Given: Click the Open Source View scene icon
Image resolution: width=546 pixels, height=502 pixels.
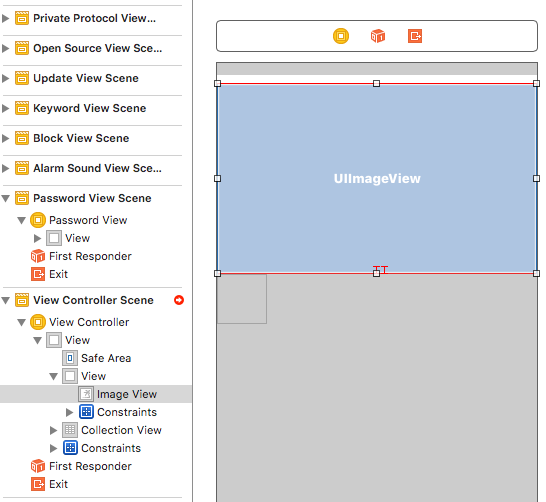Looking at the screenshot, I should 22,48.
